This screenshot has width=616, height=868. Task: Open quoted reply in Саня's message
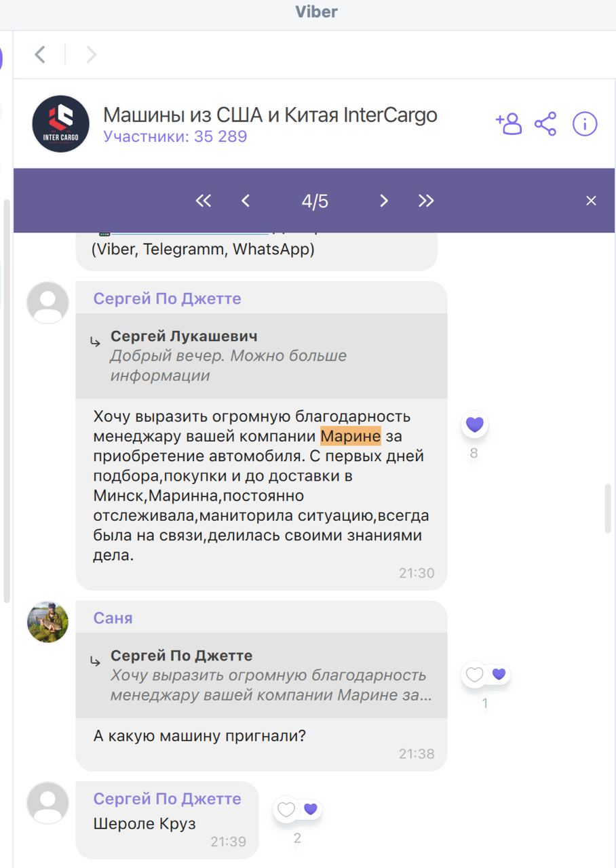coord(261,675)
